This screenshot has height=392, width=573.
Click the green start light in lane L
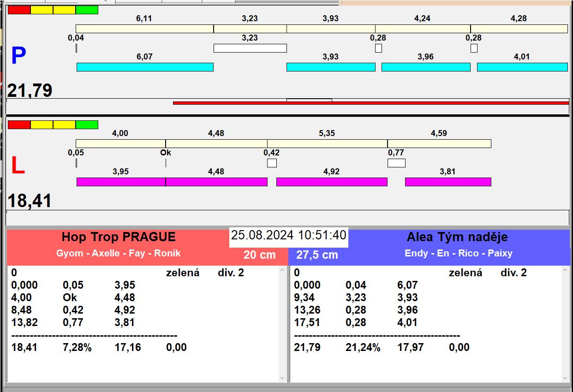pos(87,125)
